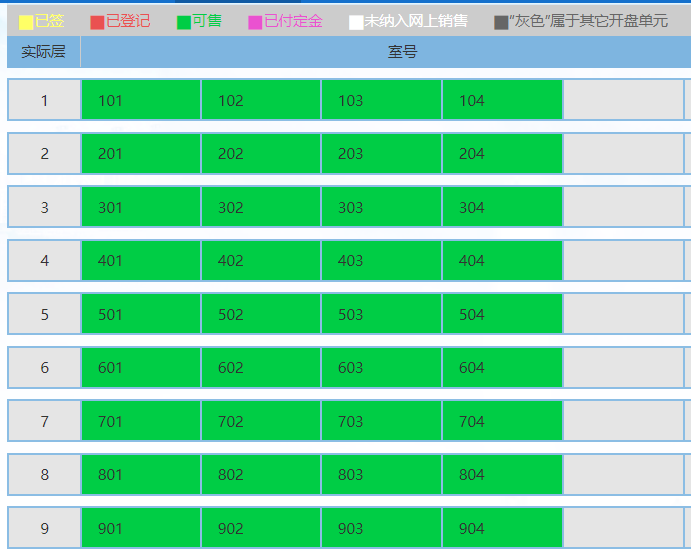Select unit 301
Screen dimensions: 691x552
141,207
